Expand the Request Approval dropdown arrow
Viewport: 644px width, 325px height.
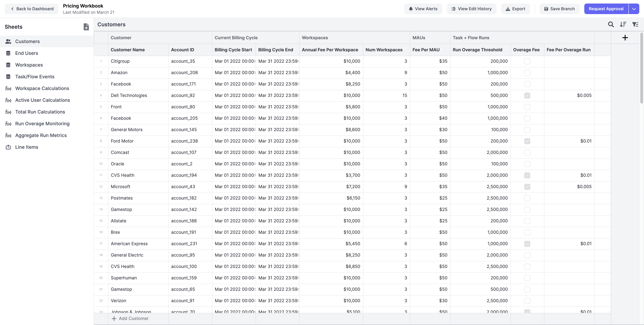coord(634,9)
